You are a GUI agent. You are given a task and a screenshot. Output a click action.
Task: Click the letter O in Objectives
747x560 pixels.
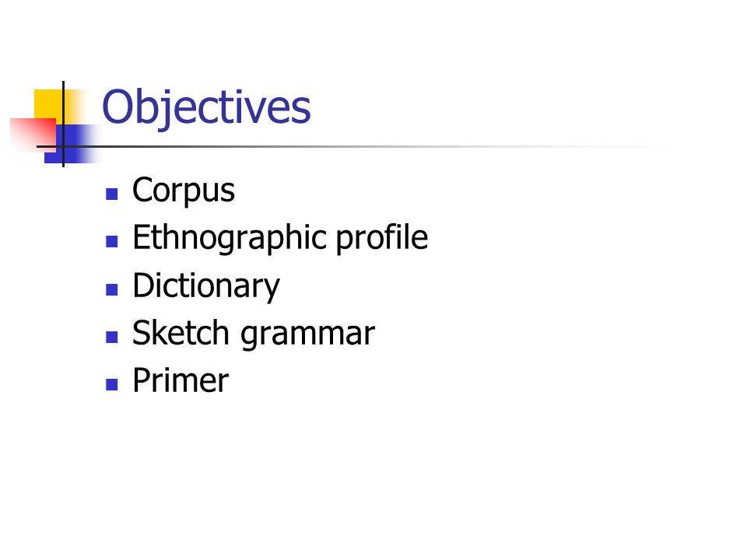coord(116,107)
